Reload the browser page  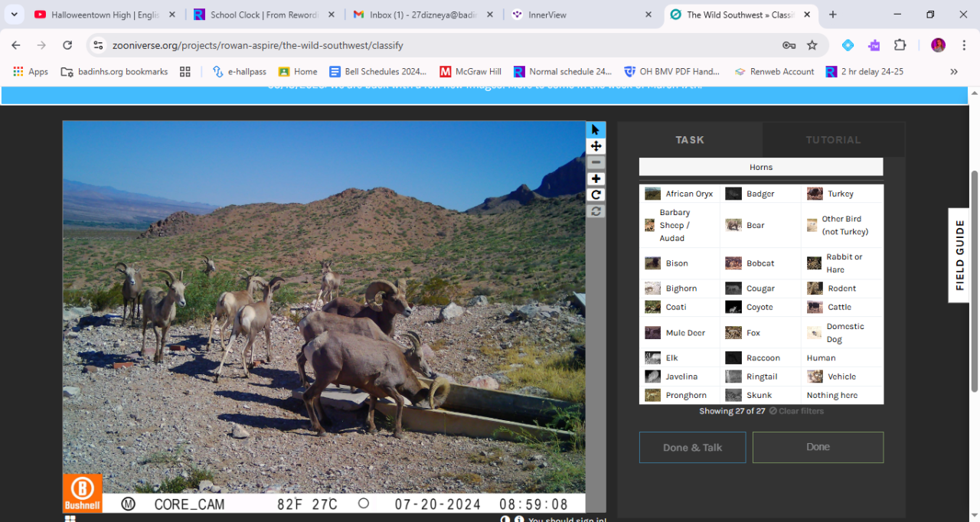(67, 45)
